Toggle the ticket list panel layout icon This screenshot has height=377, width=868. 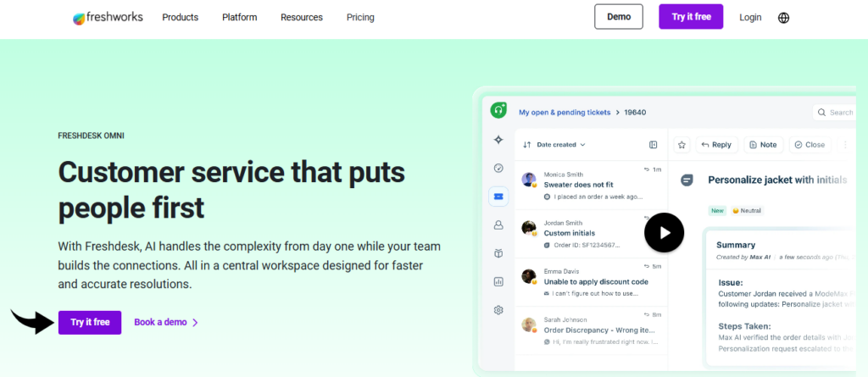click(654, 145)
